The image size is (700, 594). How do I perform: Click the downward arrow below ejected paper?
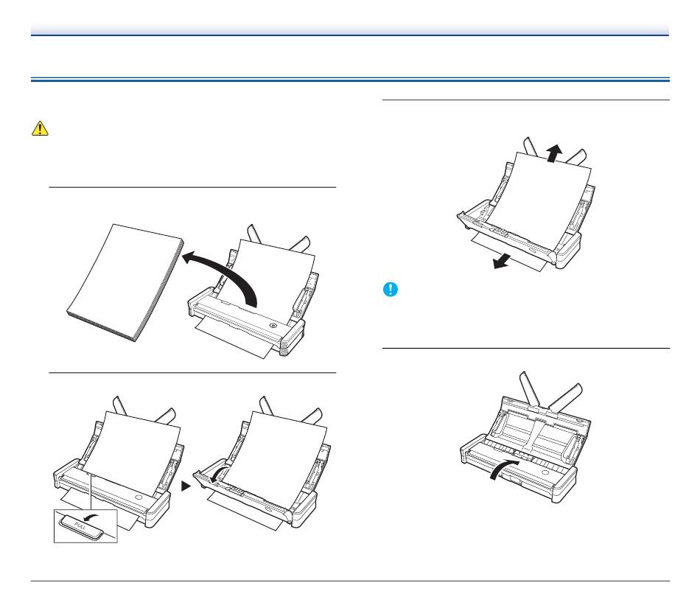click(503, 261)
